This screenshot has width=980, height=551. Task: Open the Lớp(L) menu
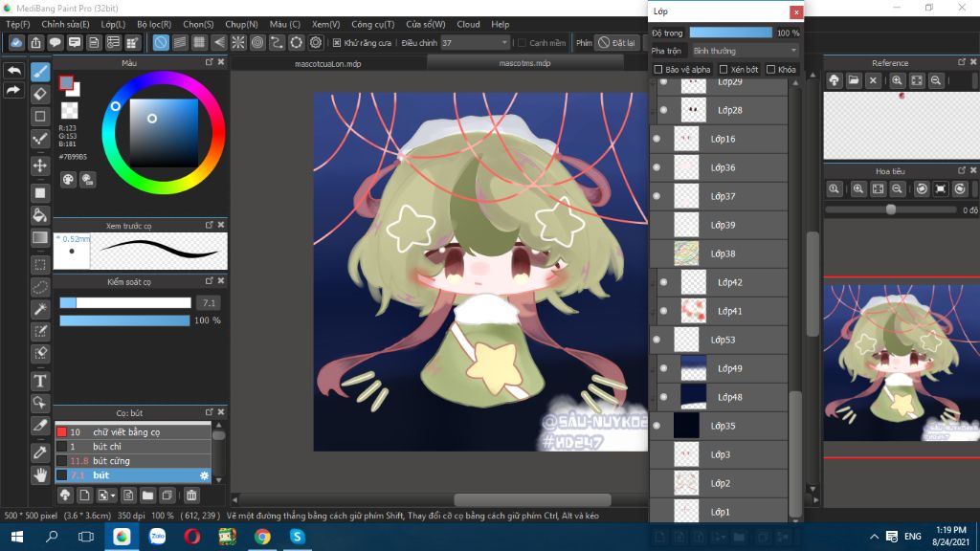pos(113,24)
